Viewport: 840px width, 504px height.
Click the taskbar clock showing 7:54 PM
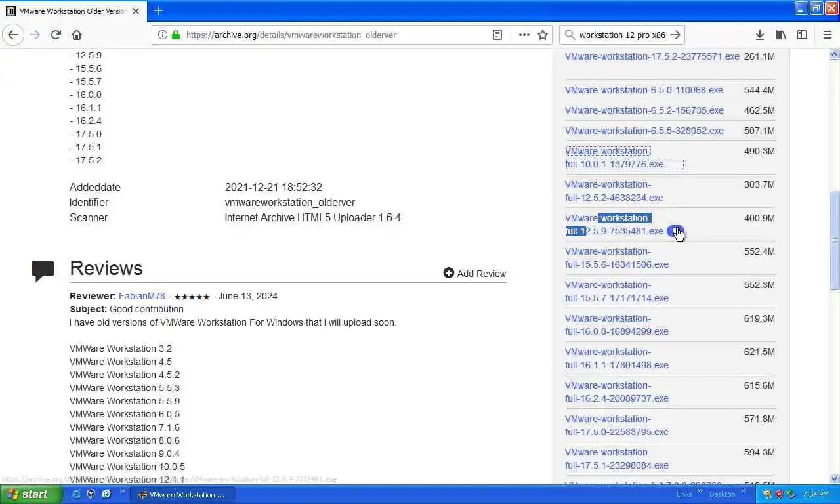(x=817, y=494)
